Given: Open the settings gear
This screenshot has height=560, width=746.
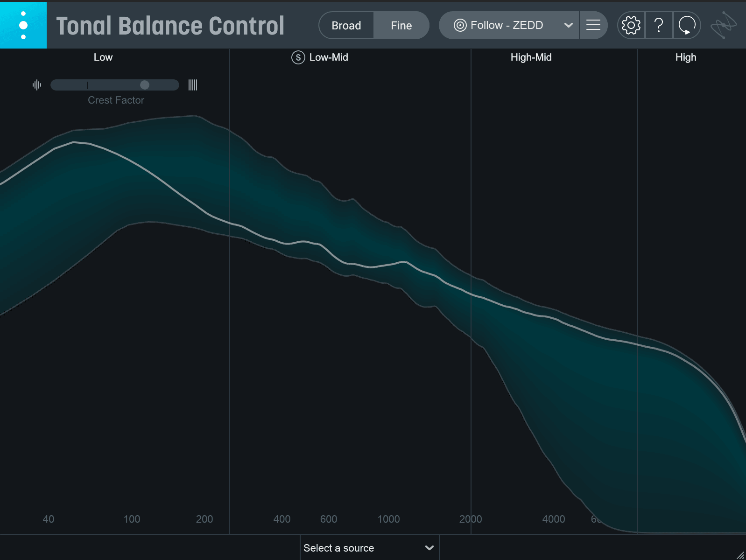Looking at the screenshot, I should tap(631, 25).
